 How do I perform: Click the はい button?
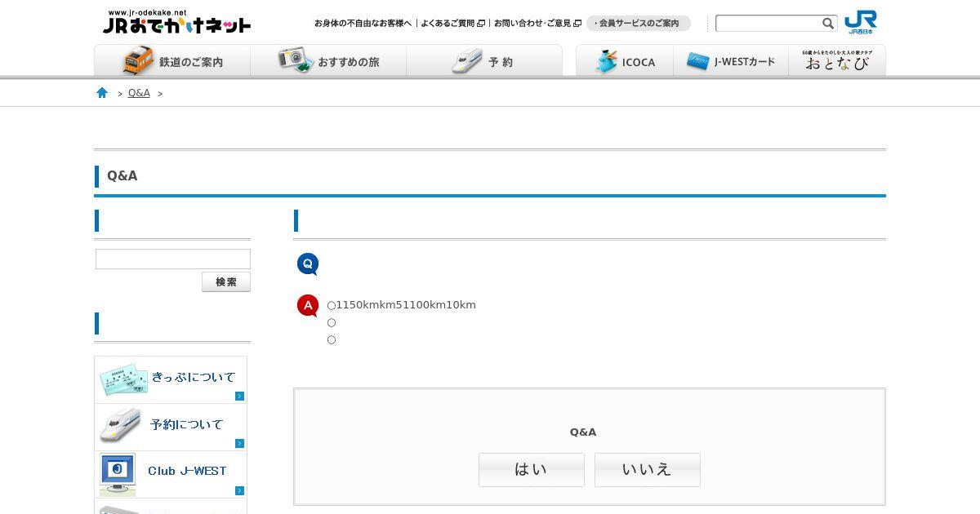coord(532,470)
